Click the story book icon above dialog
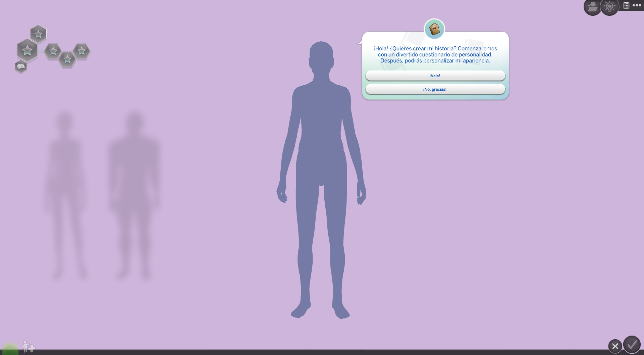 point(434,29)
